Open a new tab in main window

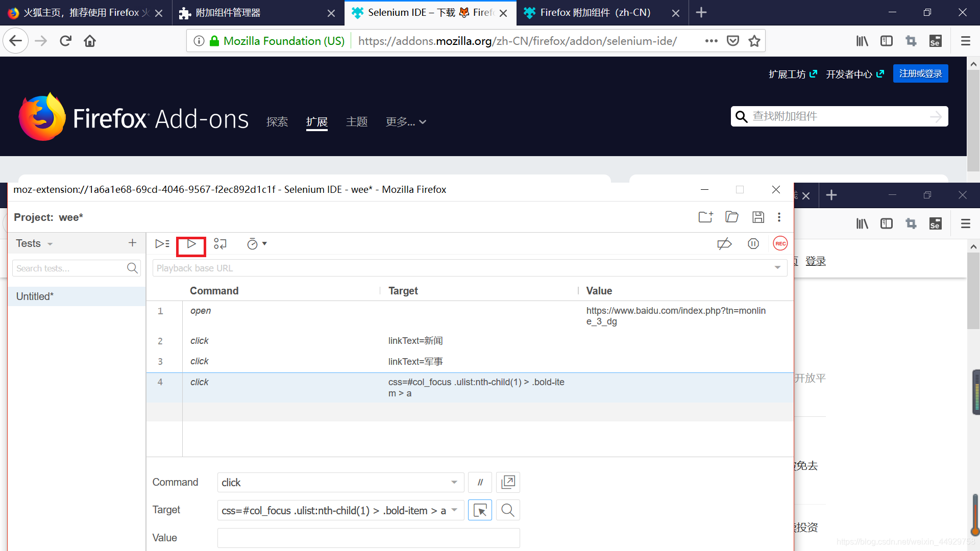point(701,13)
